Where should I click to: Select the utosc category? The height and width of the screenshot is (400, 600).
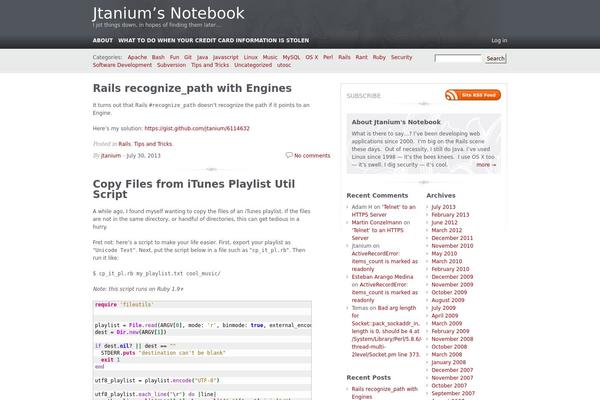284,65
